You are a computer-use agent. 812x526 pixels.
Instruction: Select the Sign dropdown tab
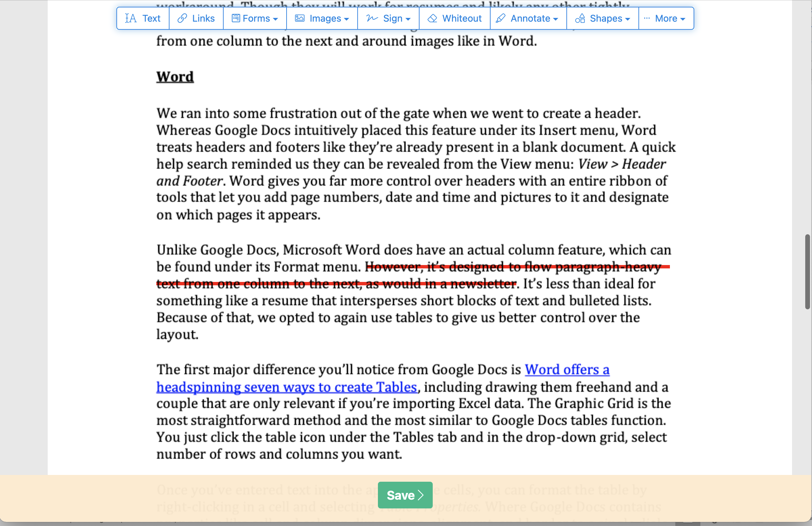point(388,17)
